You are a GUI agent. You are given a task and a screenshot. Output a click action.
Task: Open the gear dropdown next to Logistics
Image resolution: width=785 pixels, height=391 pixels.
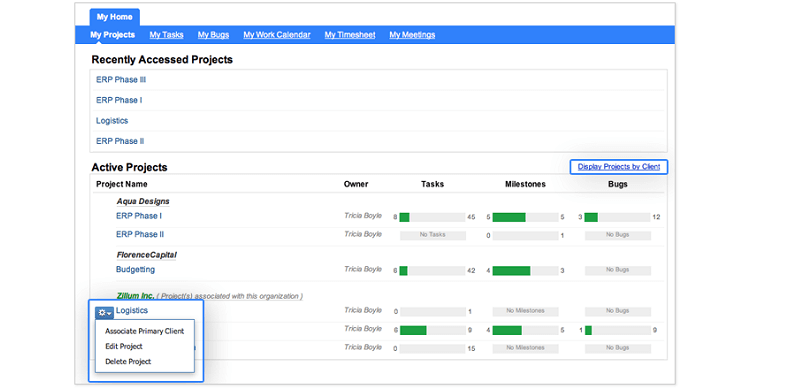(105, 312)
